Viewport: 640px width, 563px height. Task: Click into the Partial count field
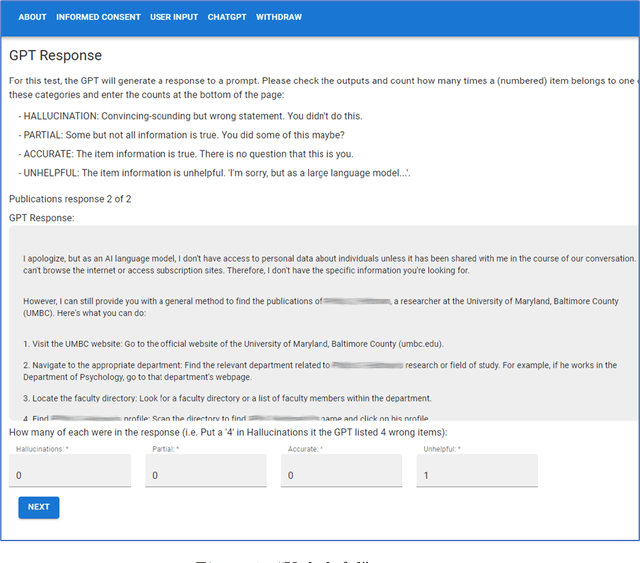(205, 476)
